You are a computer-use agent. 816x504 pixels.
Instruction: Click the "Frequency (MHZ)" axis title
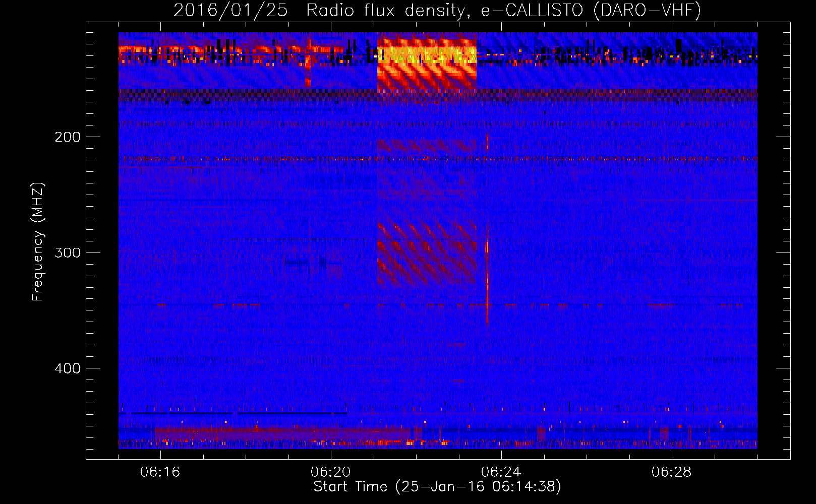pos(38,242)
